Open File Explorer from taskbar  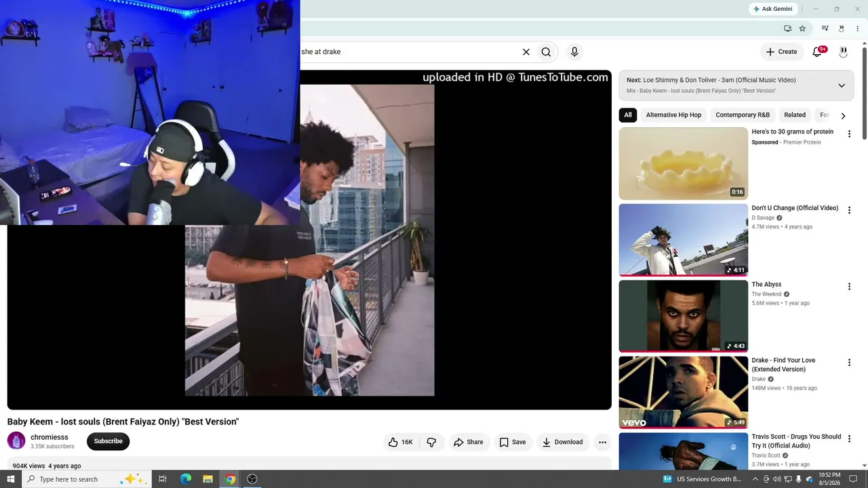point(208,479)
